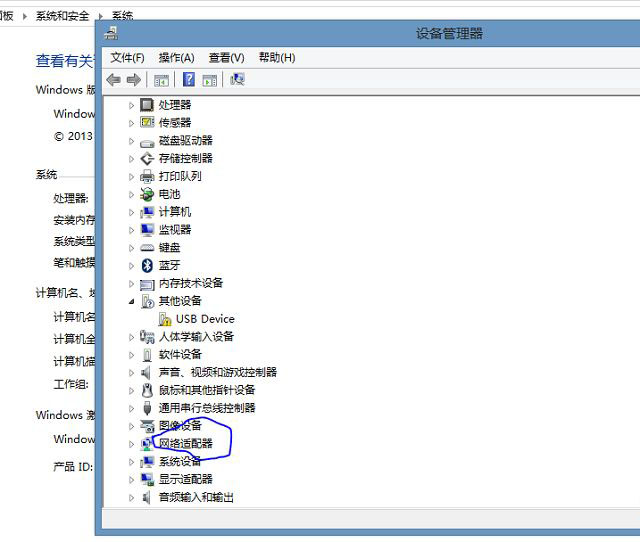Select the 人体学输入设备 icon
Screen dimensions: 640x542
pyautogui.click(x=147, y=337)
